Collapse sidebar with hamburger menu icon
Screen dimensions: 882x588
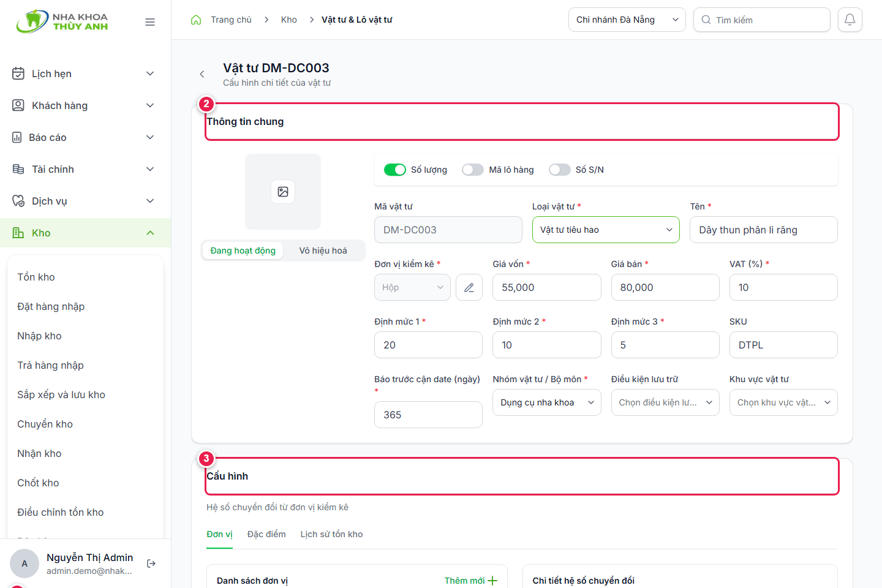point(150,22)
